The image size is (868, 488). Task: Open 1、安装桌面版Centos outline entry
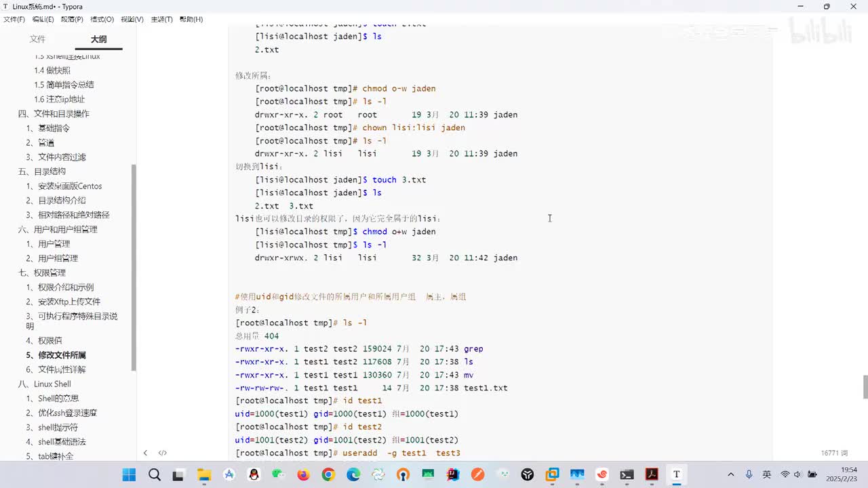click(64, 186)
